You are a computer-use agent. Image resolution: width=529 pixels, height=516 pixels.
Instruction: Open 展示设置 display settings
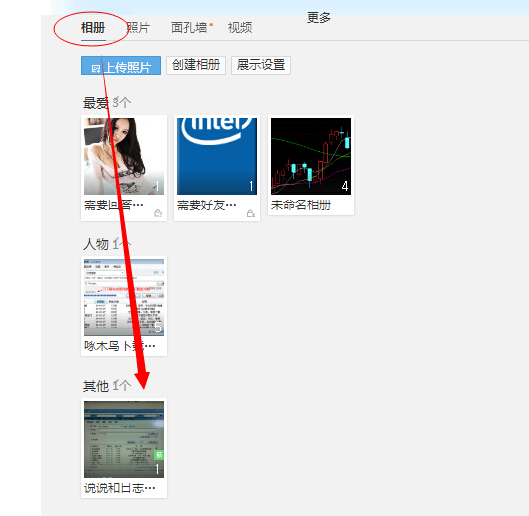[x=261, y=65]
